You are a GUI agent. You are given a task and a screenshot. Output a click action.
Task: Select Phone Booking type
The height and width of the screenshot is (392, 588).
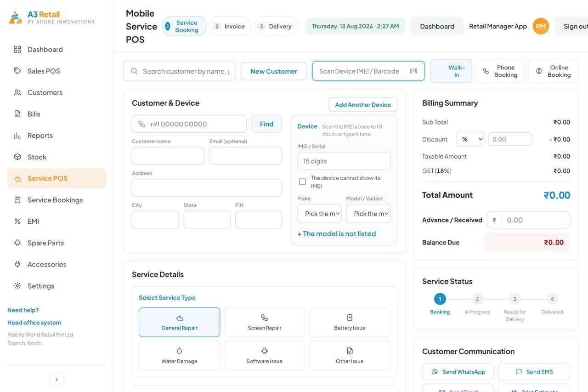[500, 71]
